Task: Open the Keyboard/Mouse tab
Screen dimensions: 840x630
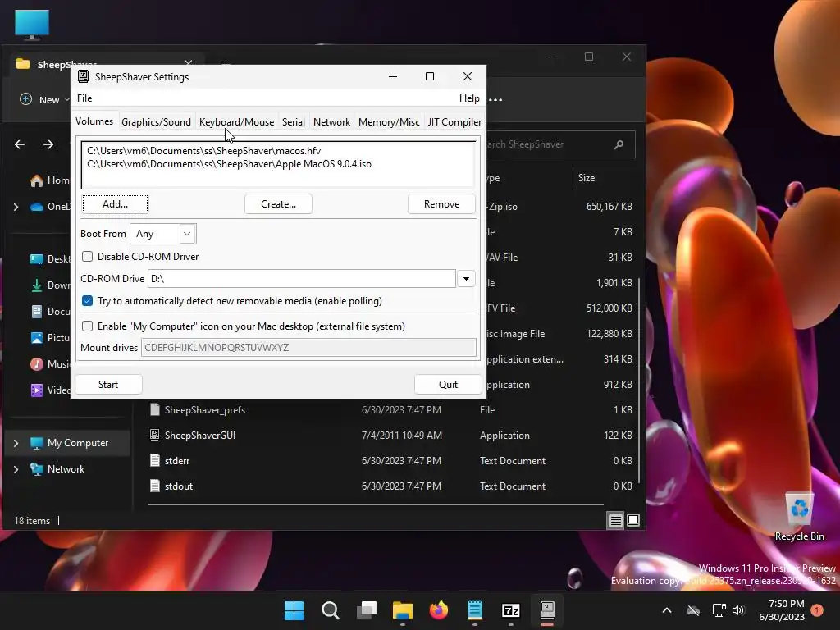Action: click(x=236, y=121)
